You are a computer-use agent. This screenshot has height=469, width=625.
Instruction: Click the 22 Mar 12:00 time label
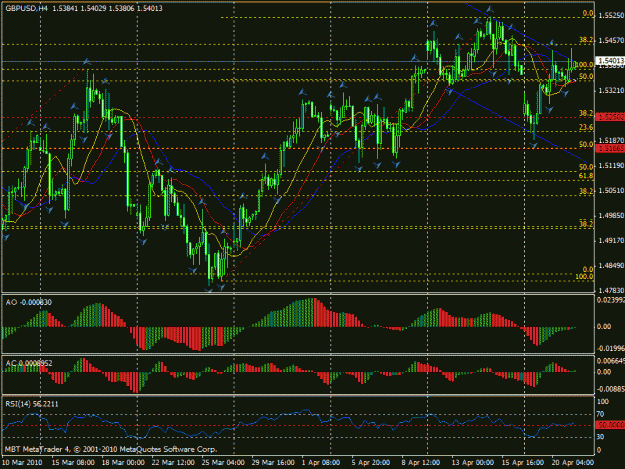173,463
